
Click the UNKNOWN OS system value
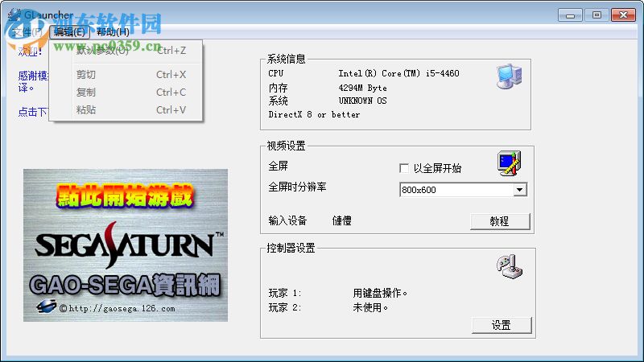tap(362, 101)
